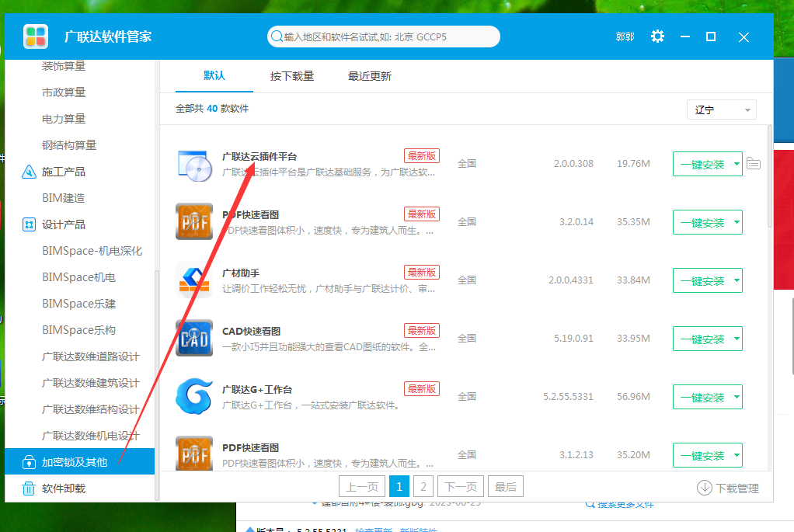Select BIMSpace-机电深化 in the sidebar

(92, 251)
